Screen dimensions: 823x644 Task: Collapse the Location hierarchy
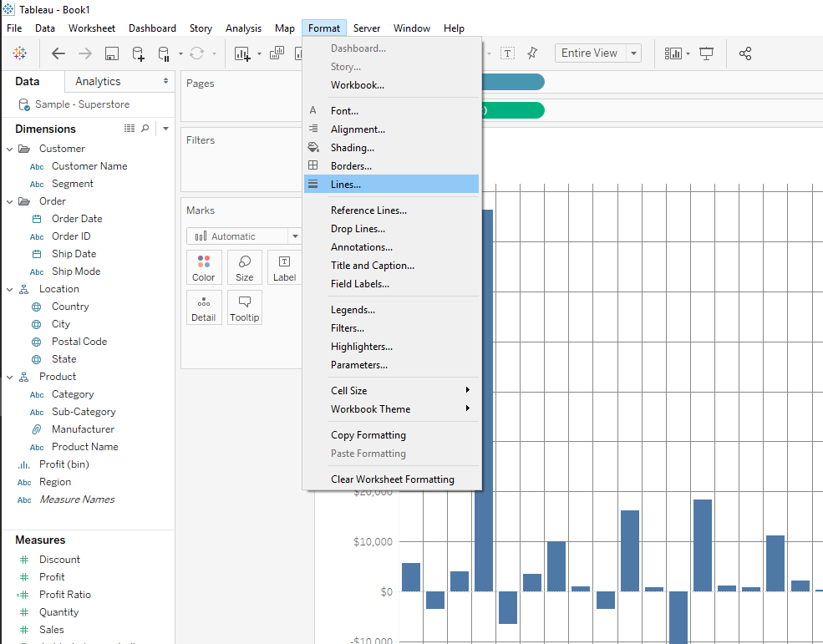[x=10, y=289]
